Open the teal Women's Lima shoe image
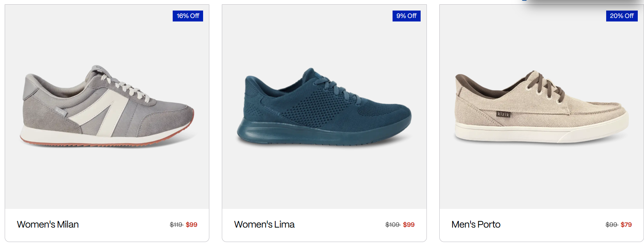644x251 pixels. point(324,106)
